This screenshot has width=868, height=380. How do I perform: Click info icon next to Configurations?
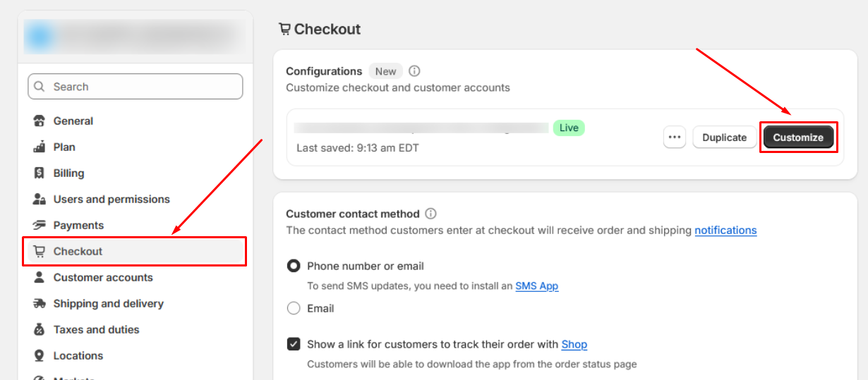pos(415,71)
